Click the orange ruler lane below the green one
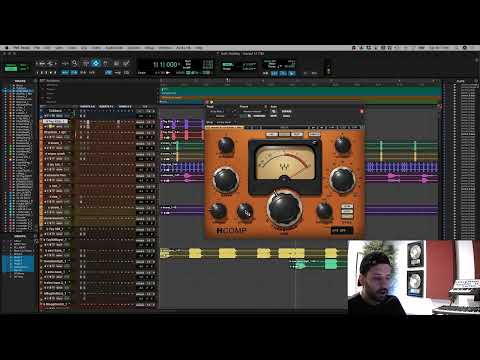480x360 pixels. [301, 99]
